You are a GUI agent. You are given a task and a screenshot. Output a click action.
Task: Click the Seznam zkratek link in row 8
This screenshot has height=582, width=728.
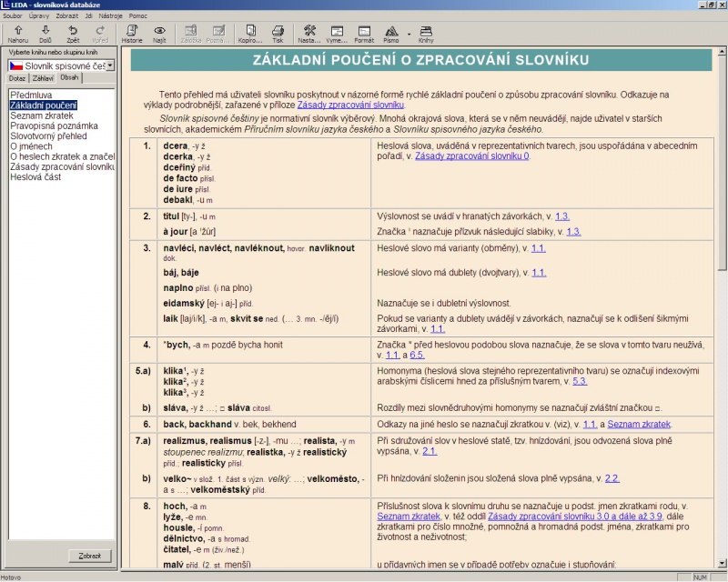pos(409,517)
